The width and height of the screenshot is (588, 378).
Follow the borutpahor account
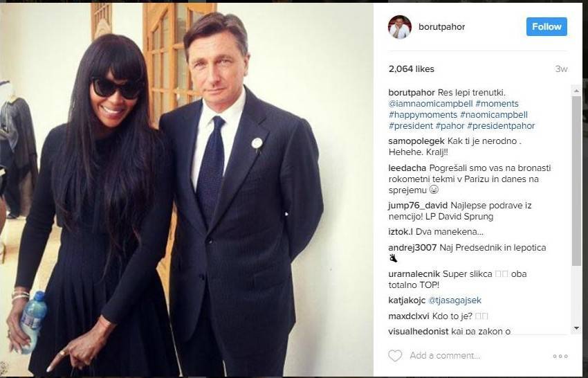[546, 26]
